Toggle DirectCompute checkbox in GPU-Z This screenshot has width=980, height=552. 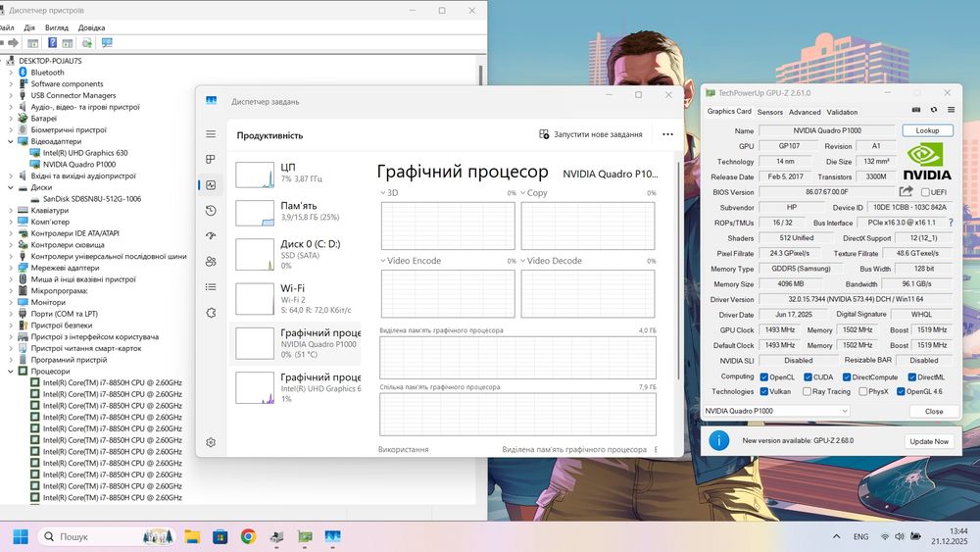pos(847,376)
